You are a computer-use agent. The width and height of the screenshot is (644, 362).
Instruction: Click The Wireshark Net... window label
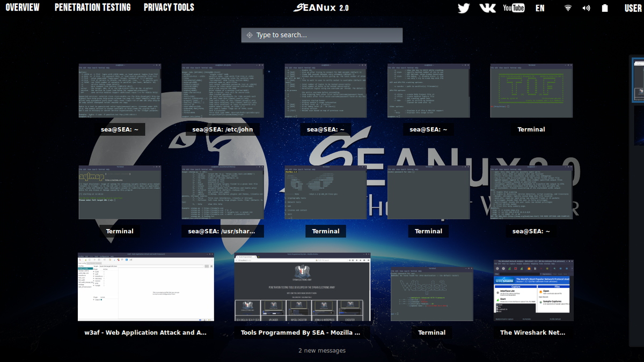pos(533,333)
